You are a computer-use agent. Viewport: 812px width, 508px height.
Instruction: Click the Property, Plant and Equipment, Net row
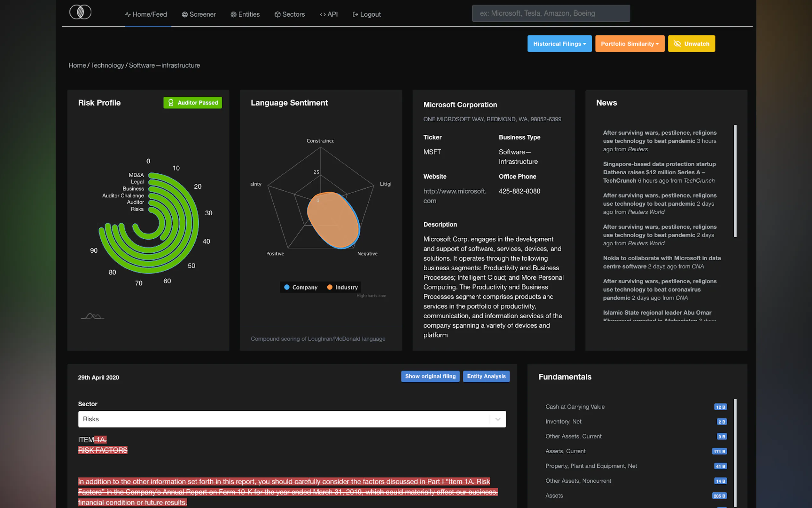(x=636, y=466)
